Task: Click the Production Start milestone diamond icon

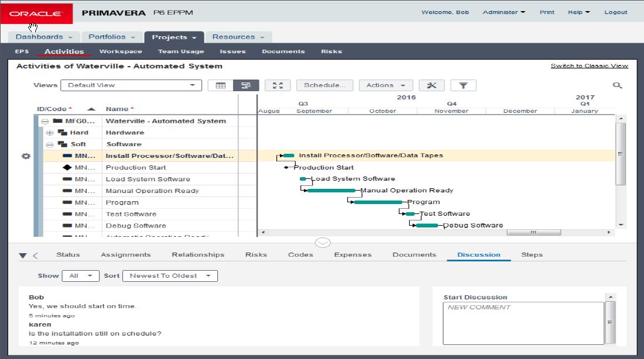Action: (x=67, y=168)
